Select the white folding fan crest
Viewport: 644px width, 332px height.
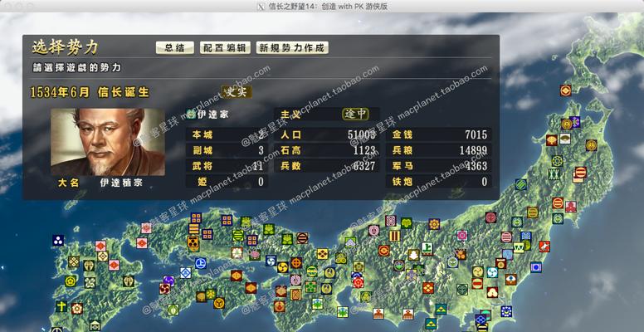click(x=565, y=139)
